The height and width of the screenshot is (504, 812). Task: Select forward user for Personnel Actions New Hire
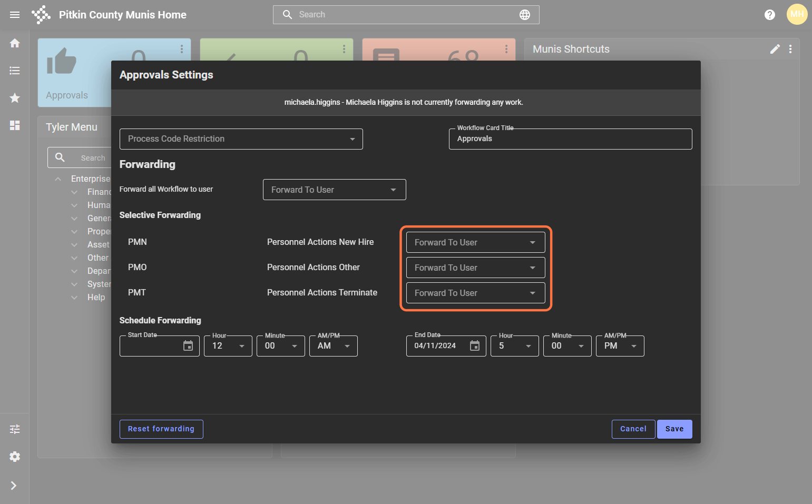(x=476, y=242)
